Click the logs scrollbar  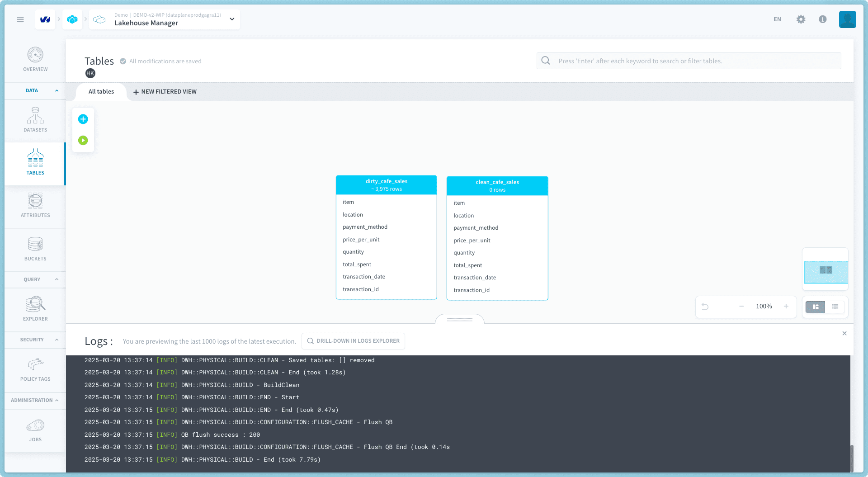pos(852,458)
